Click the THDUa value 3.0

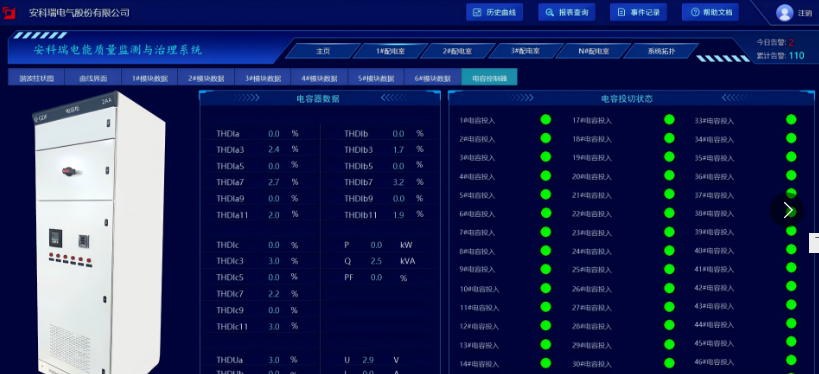click(x=274, y=360)
